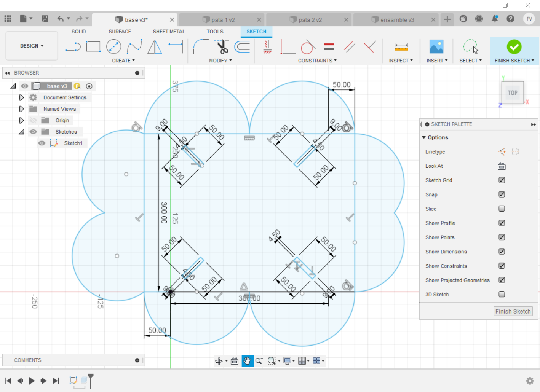
Task: Open the job status clock icon
Action: (x=479, y=19)
